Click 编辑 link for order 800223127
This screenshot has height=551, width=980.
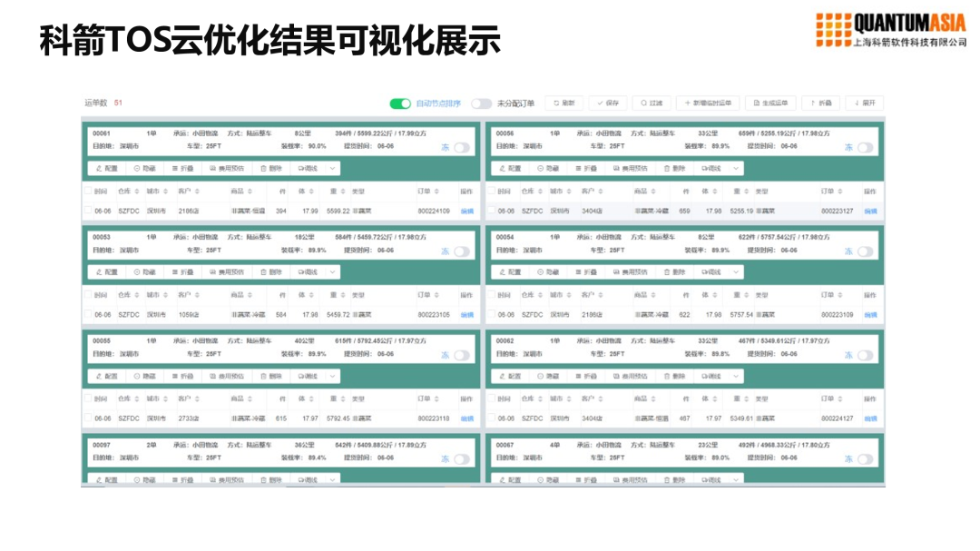[x=872, y=210]
